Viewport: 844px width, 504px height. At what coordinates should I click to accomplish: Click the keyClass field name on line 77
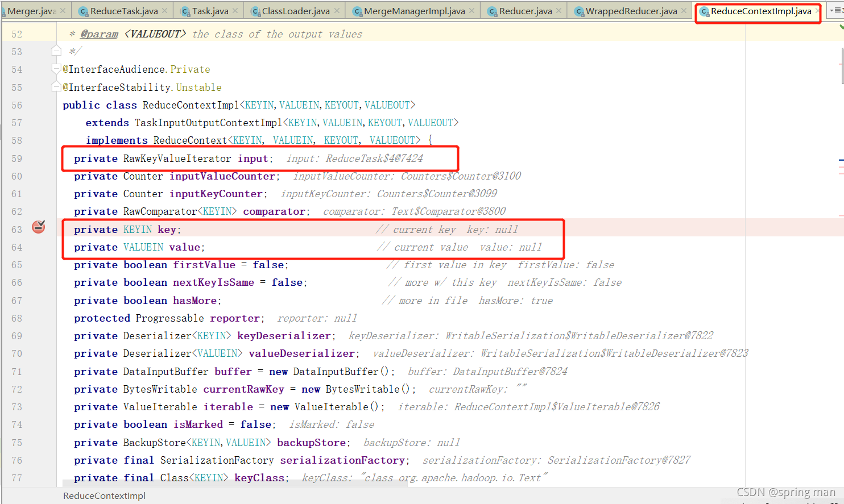pos(259,478)
